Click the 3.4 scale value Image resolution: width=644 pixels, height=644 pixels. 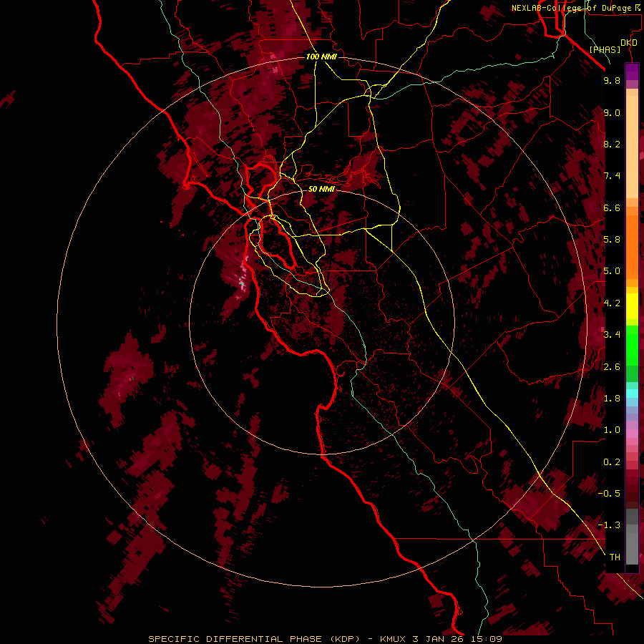612,335
